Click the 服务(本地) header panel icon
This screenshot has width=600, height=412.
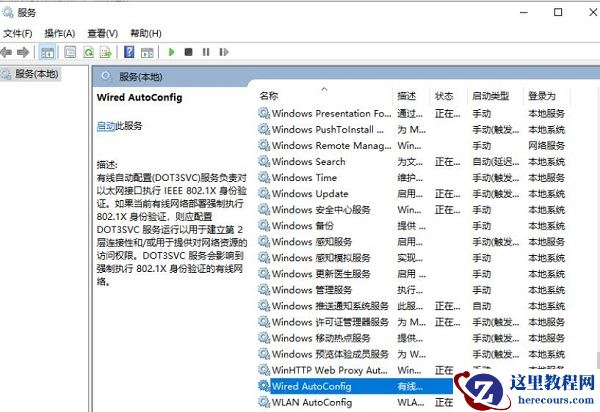[x=106, y=76]
